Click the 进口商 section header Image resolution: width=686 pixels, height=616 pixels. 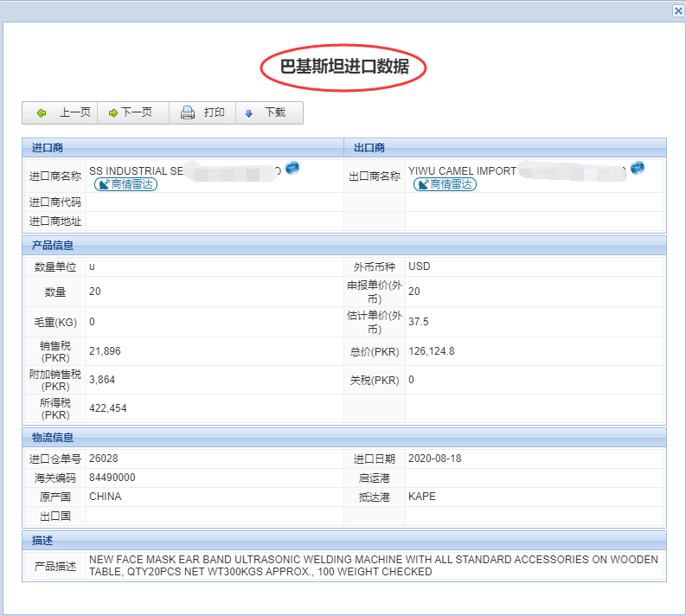[x=48, y=148]
